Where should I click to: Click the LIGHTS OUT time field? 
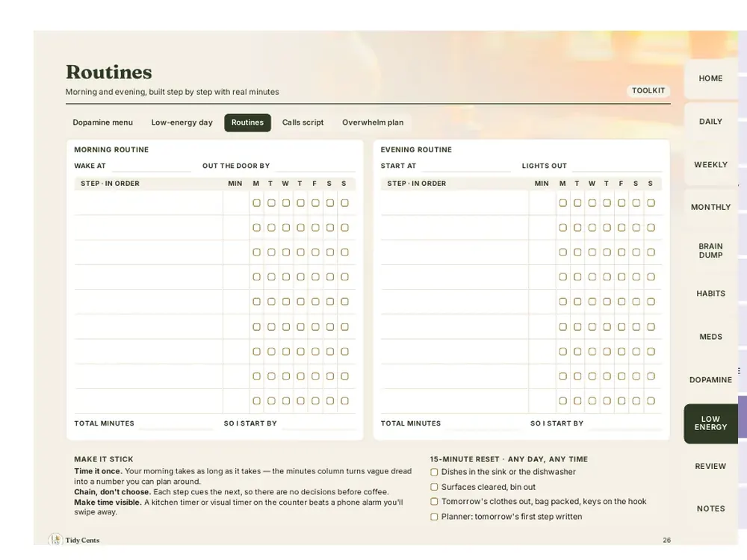pos(617,167)
